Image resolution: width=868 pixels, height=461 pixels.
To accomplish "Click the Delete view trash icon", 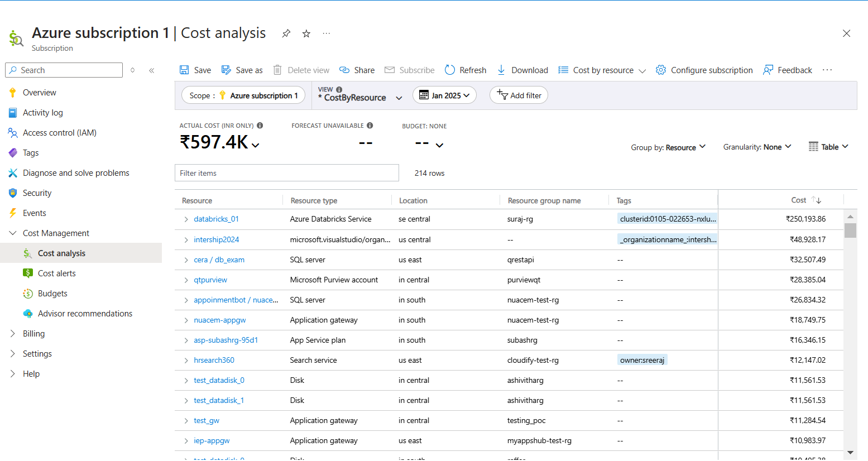I will click(x=277, y=70).
